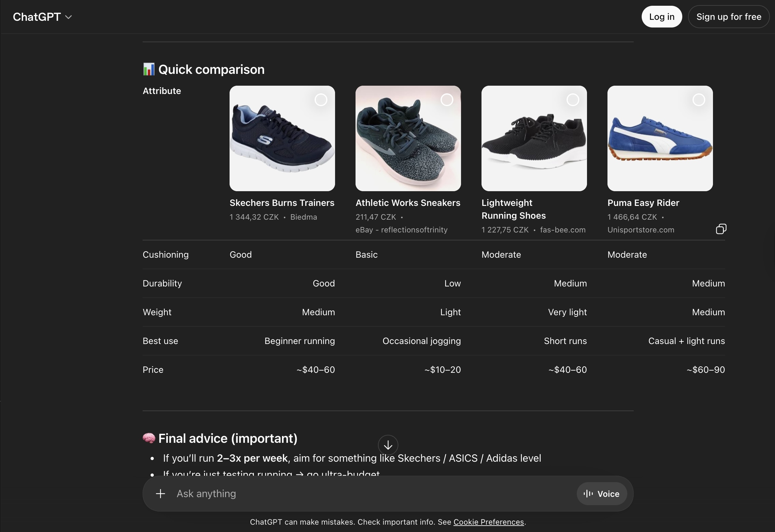
Task: Click the Biedma seller link
Action: point(303,217)
